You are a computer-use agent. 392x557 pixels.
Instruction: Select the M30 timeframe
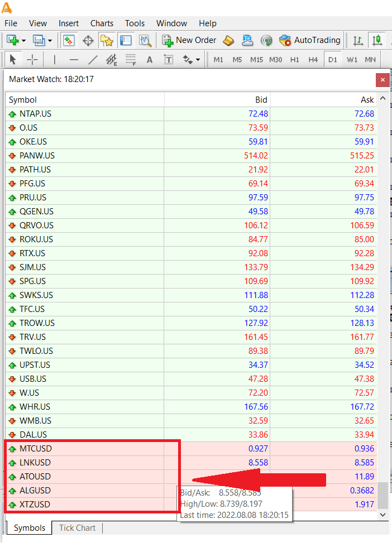[x=275, y=60]
